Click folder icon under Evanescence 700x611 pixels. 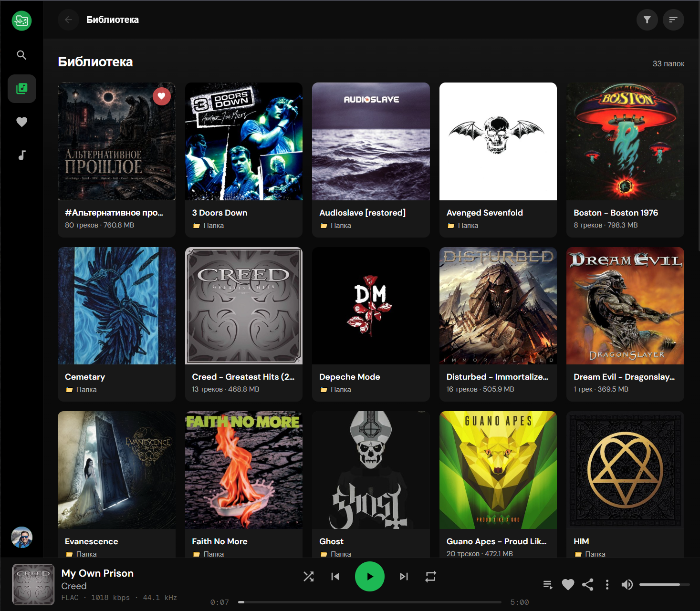click(69, 554)
